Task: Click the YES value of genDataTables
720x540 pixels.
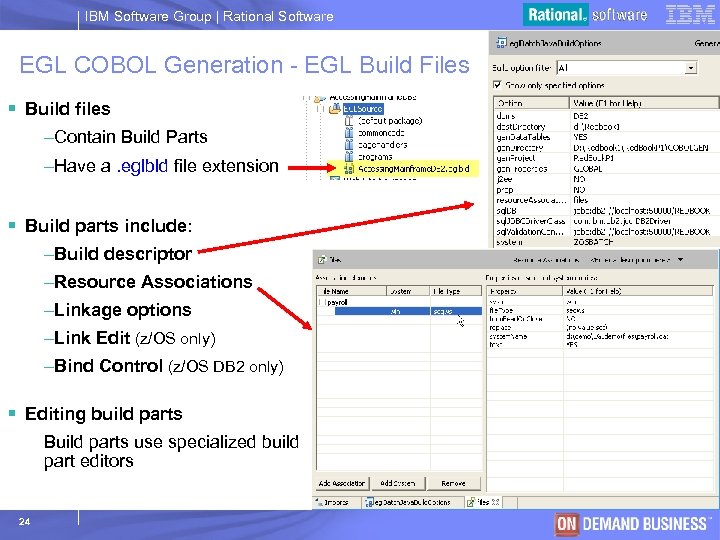Action: point(580,137)
